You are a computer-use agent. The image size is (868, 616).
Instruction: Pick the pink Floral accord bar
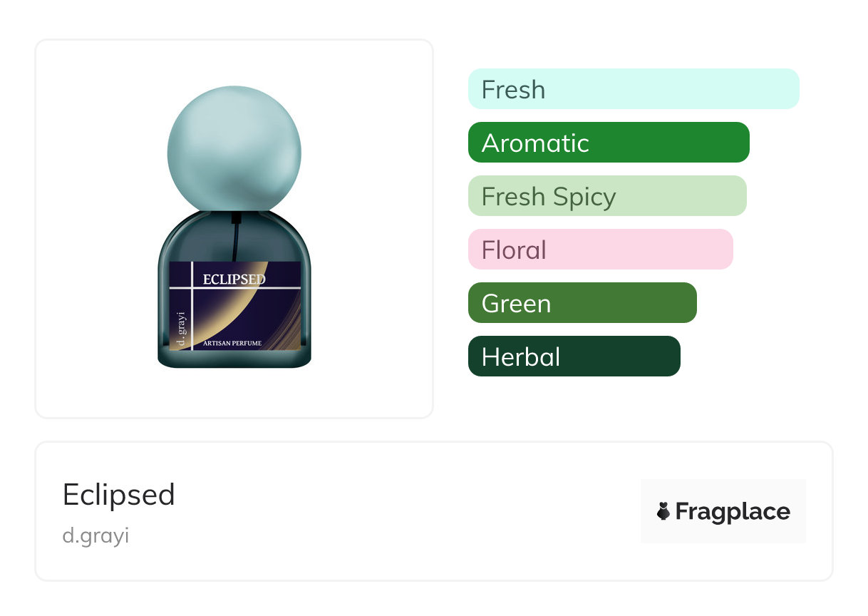tap(600, 250)
